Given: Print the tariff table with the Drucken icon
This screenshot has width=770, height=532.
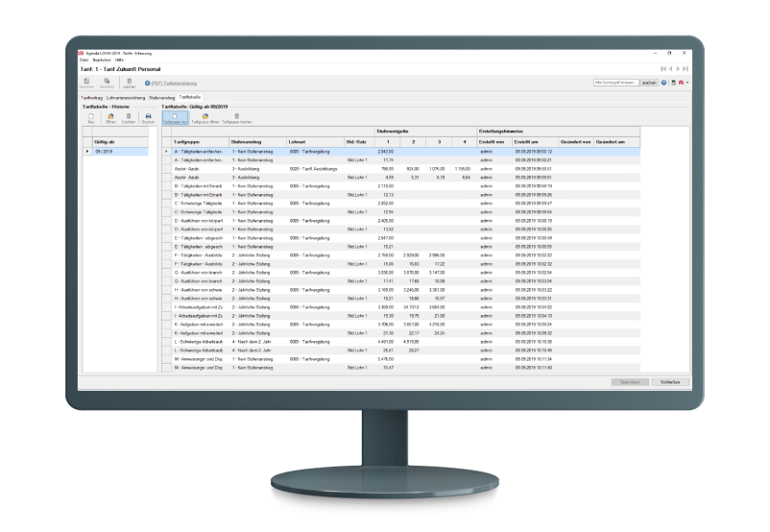Looking at the screenshot, I should 148,117.
